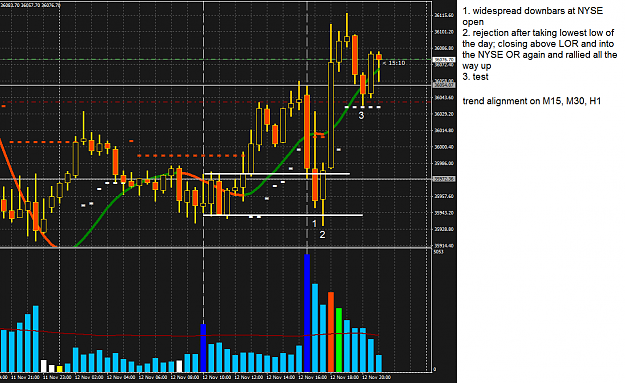Select the '12 Nov 04:00' time axis label

coord(120,377)
